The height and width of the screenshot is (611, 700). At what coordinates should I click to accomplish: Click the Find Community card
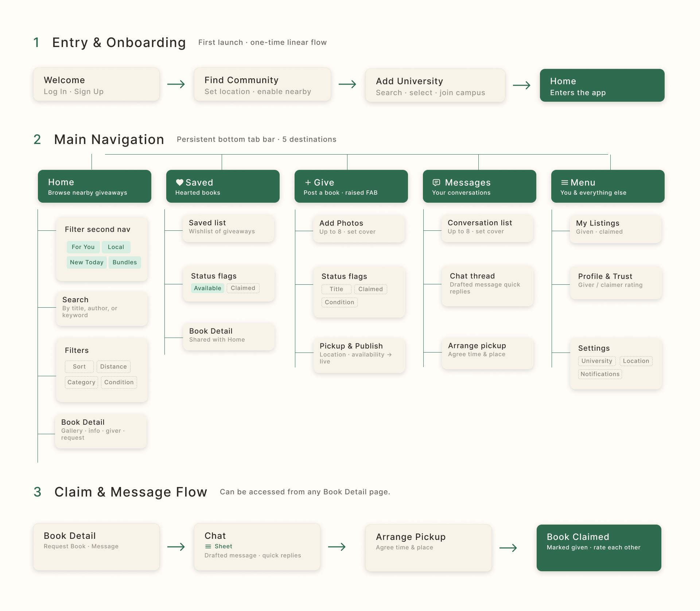click(x=262, y=84)
